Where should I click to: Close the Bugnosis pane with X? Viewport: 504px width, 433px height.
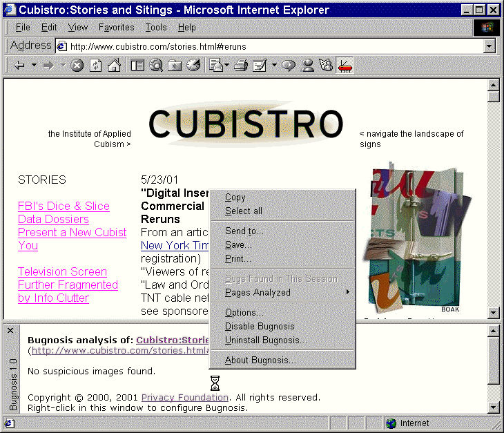pyautogui.click(x=10, y=330)
